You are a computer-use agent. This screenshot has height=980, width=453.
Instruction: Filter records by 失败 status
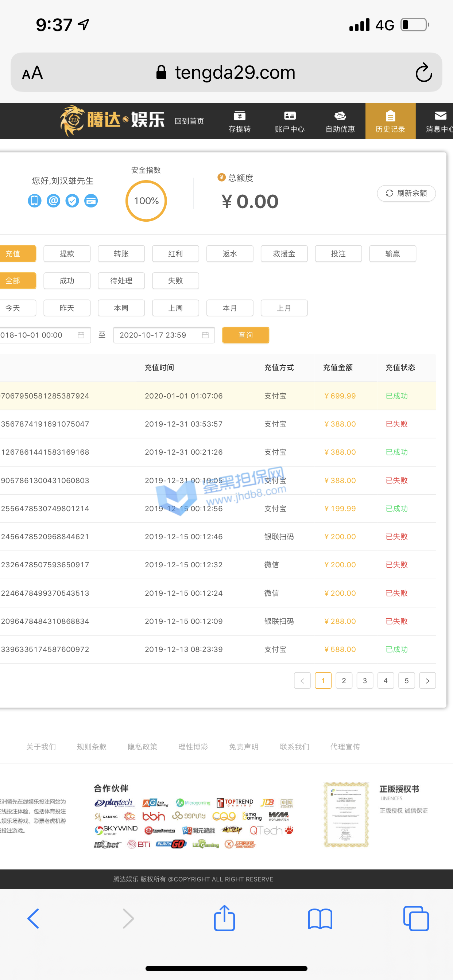(x=175, y=281)
